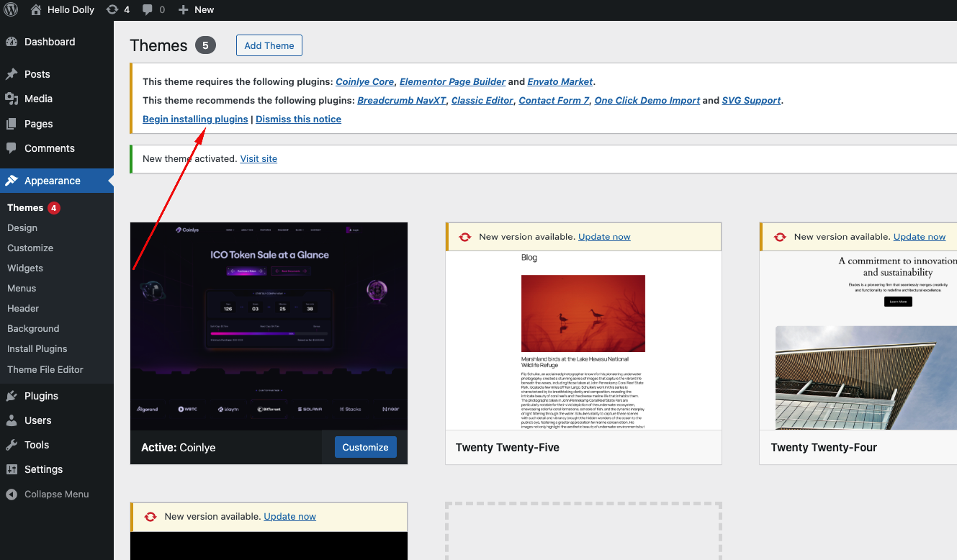The image size is (957, 560).
Task: Click the Twenty Twenty-Four theme name
Action: [x=824, y=448]
